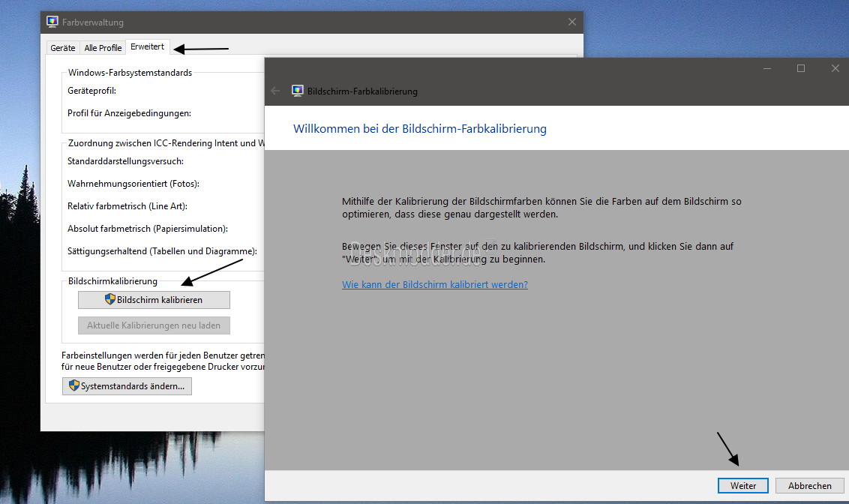The image size is (849, 504).
Task: Click the Geräteprofil: label
Action: [91, 91]
